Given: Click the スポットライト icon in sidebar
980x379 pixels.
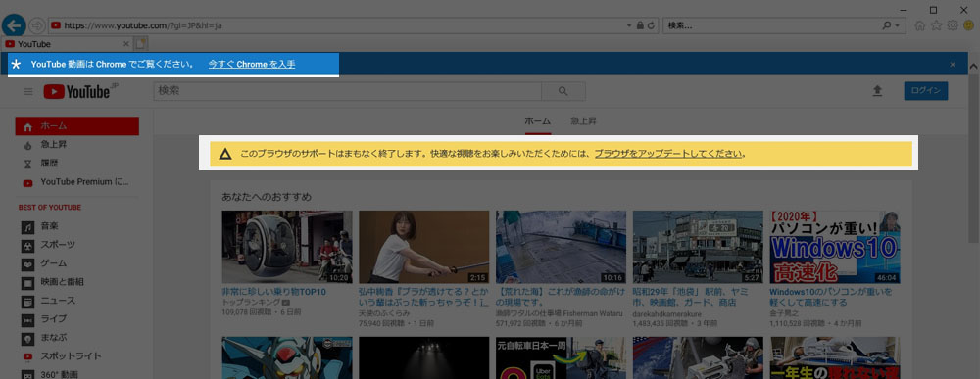Looking at the screenshot, I should pyautogui.click(x=27, y=356).
